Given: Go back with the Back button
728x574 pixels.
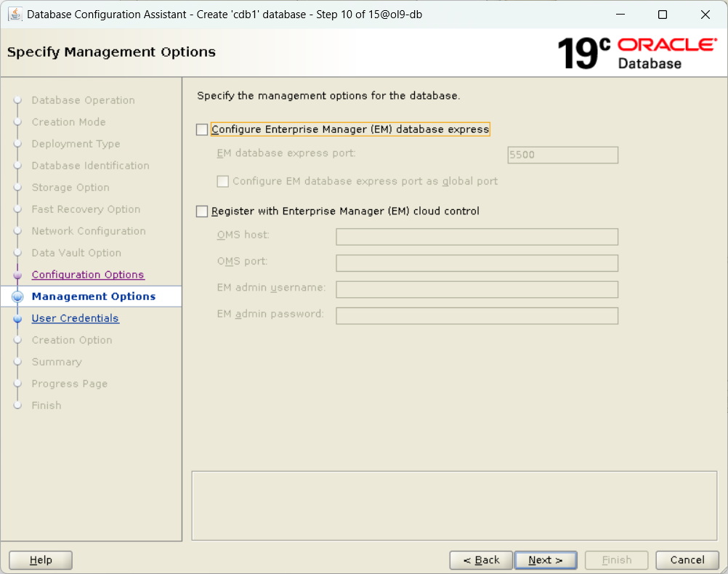Looking at the screenshot, I should [x=481, y=560].
